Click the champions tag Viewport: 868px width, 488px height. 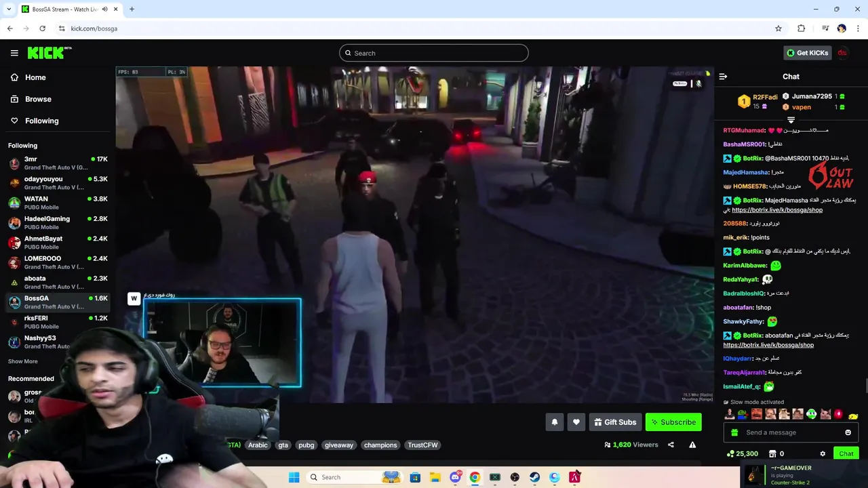click(x=380, y=445)
